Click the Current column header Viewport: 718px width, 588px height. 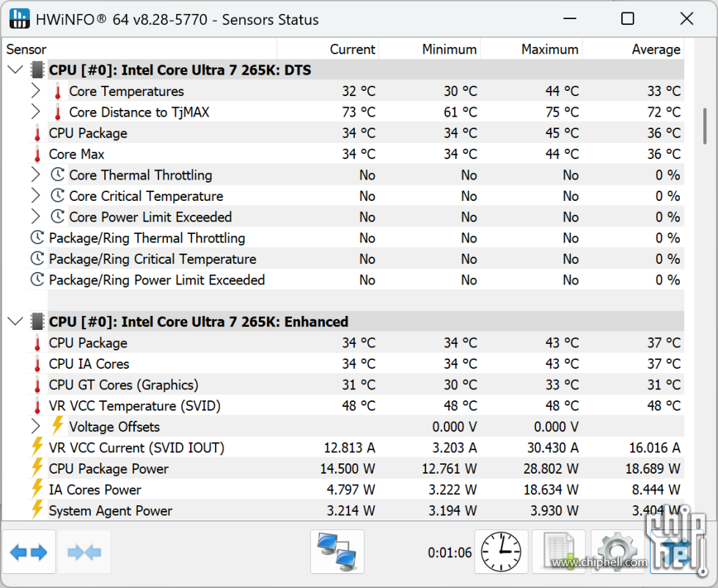328,49
